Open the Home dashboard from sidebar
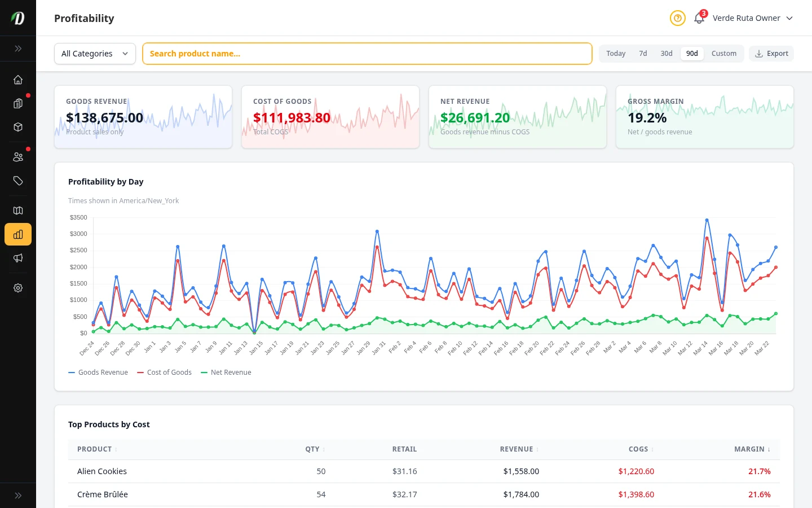The width and height of the screenshot is (812, 508). pos(18,80)
